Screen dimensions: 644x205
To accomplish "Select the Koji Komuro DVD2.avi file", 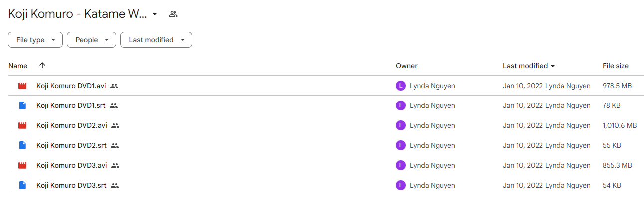I will 72,125.
